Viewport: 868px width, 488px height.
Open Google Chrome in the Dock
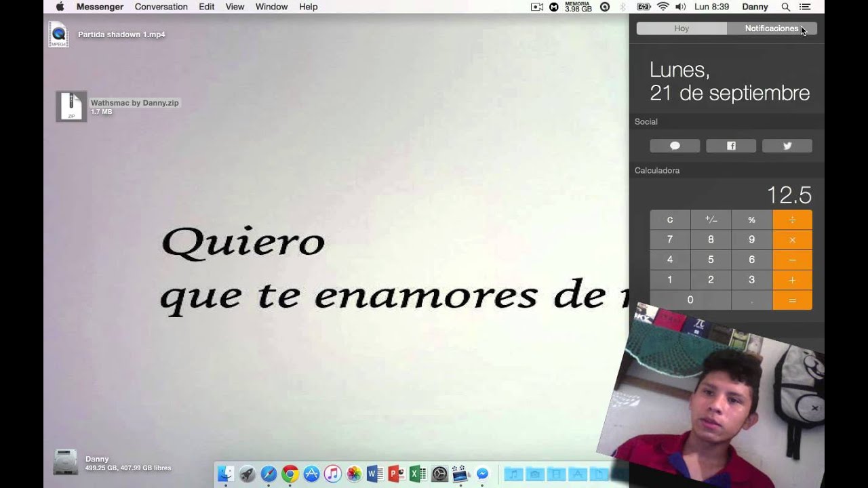(x=290, y=474)
